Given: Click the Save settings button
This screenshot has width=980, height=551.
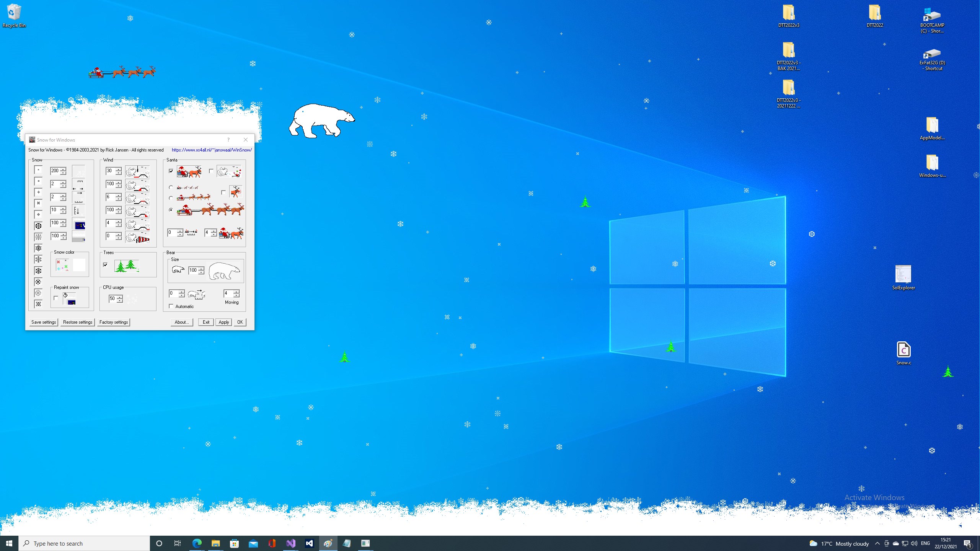Looking at the screenshot, I should tap(43, 322).
